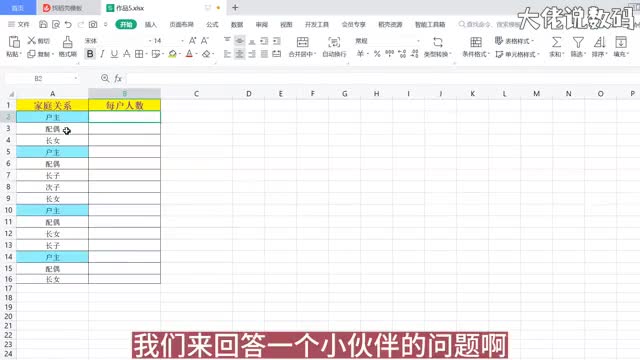This screenshot has height=360, width=640.
Task: Open the number format dropdown
Action: [418, 41]
